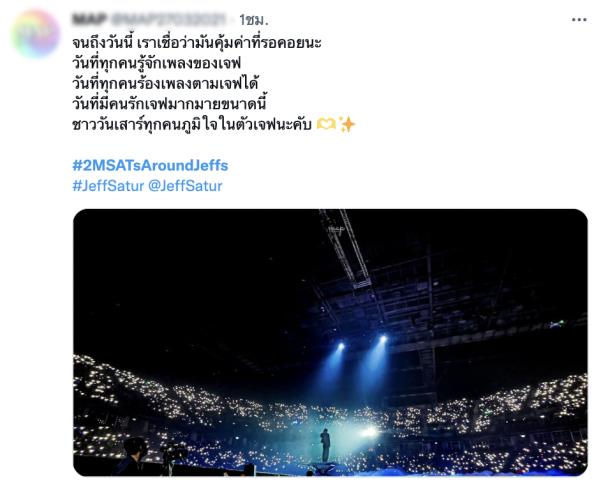Click the tweet line วันที่ทุกคนรู้จักเพลงของเจฟ

(156, 63)
